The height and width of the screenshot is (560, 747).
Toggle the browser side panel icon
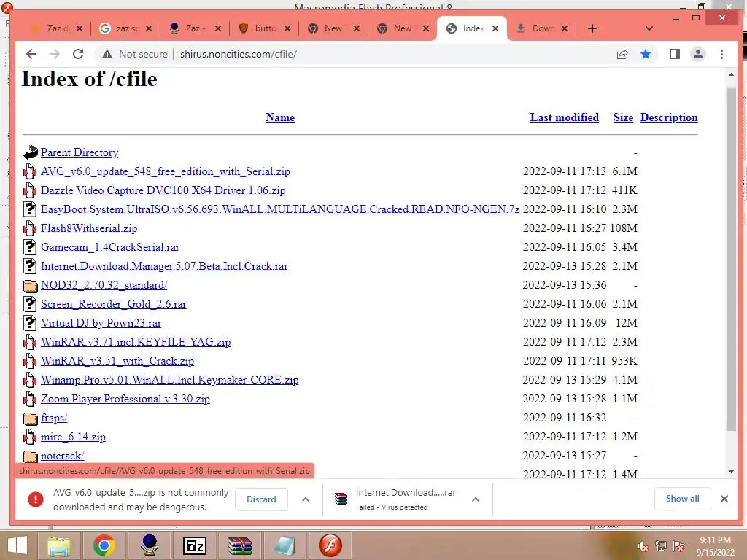675,54
